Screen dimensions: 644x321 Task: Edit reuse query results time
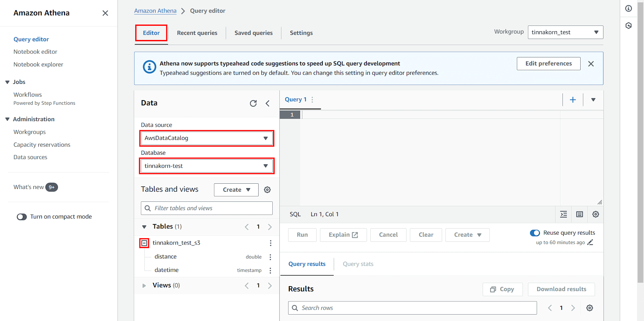(590, 242)
